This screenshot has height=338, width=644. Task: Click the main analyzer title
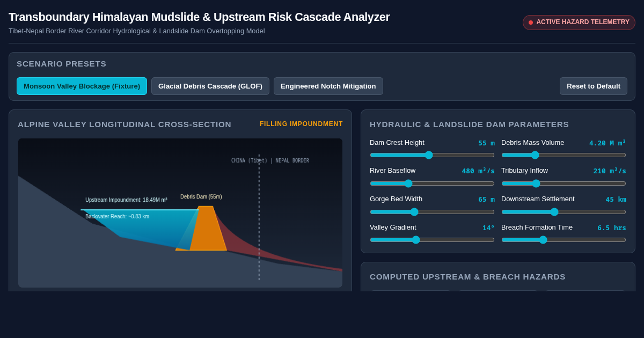(x=199, y=17)
